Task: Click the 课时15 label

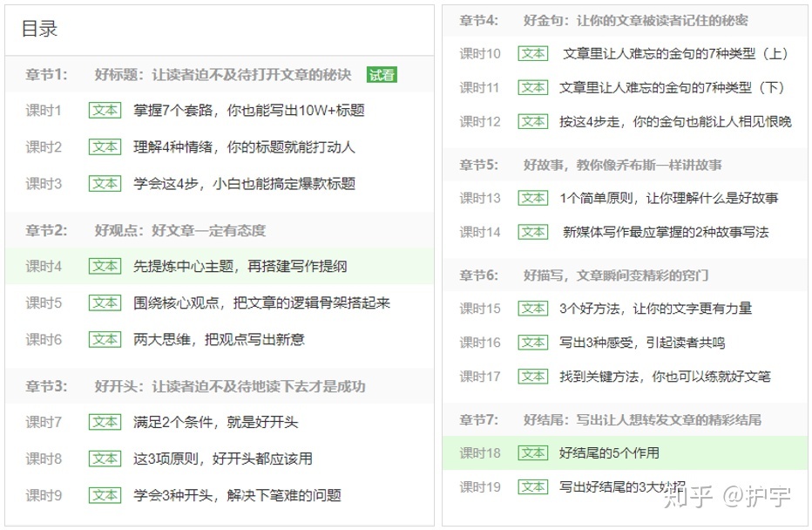Action: [x=480, y=309]
